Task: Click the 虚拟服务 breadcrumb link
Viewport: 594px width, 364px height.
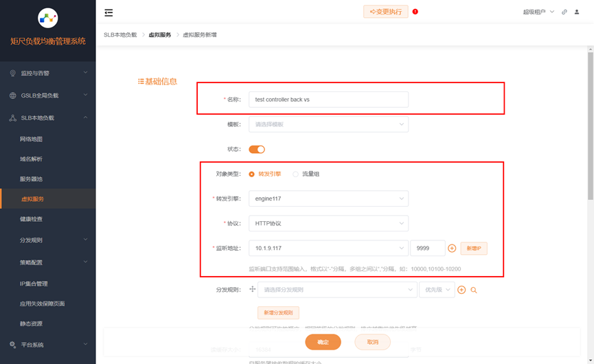Action: (159, 35)
